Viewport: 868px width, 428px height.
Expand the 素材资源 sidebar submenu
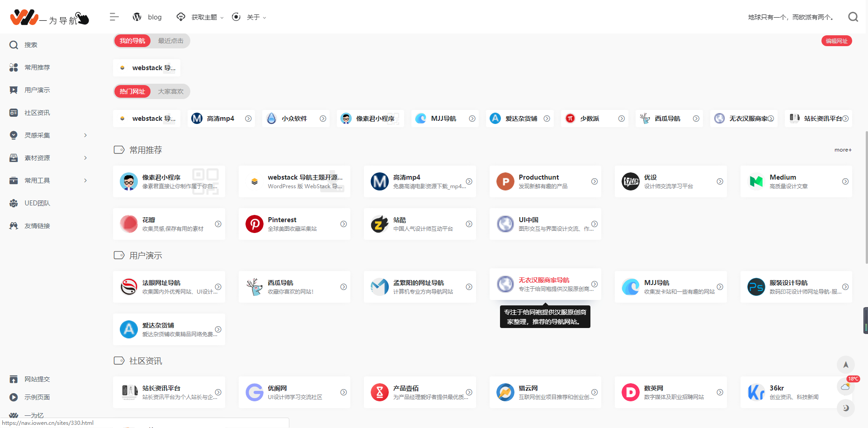[x=85, y=158]
